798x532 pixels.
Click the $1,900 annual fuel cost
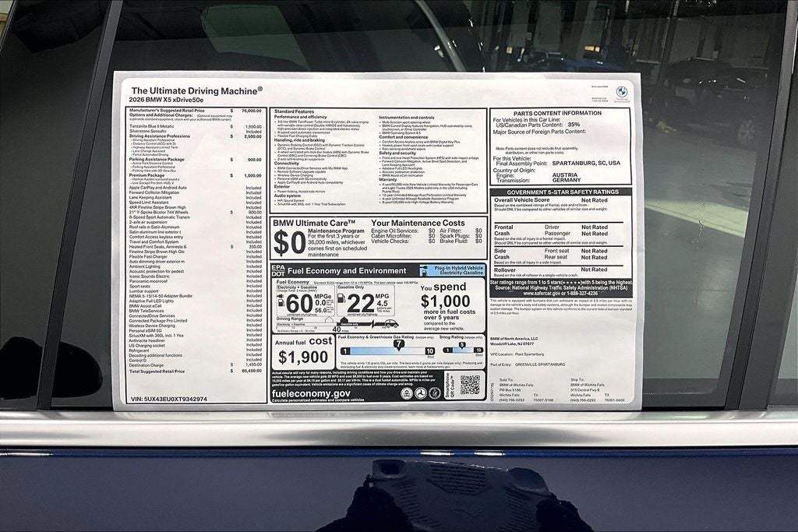tap(303, 358)
